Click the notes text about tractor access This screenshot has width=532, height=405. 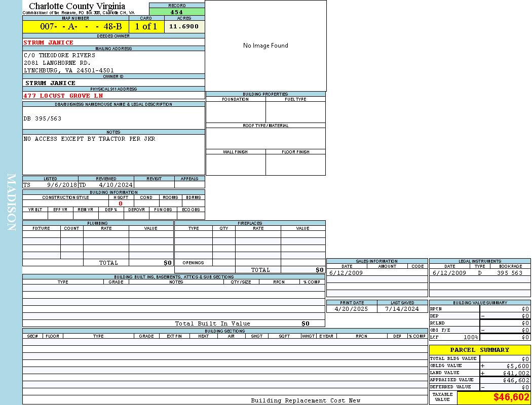(x=90, y=139)
